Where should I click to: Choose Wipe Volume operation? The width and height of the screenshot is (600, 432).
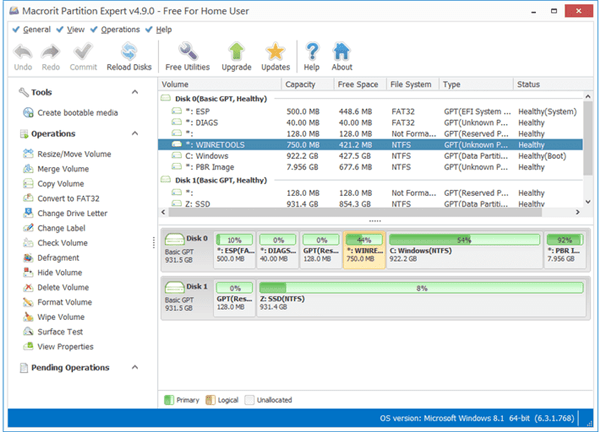[x=54, y=317]
